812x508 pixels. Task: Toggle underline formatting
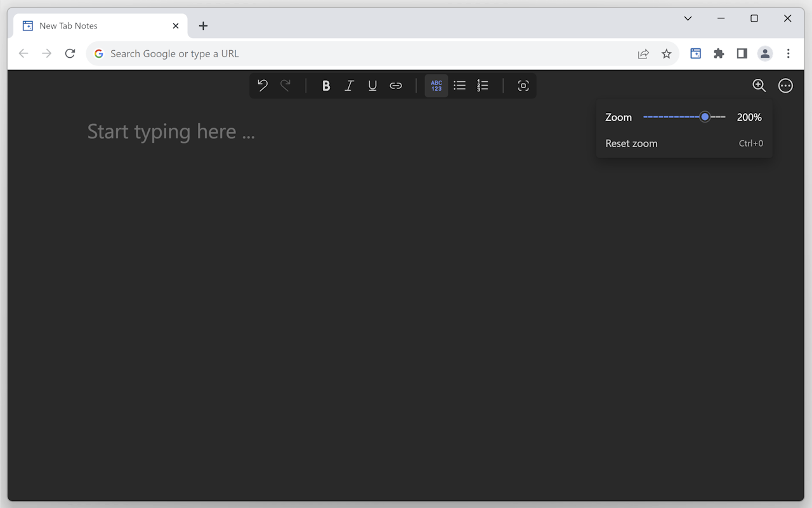372,85
